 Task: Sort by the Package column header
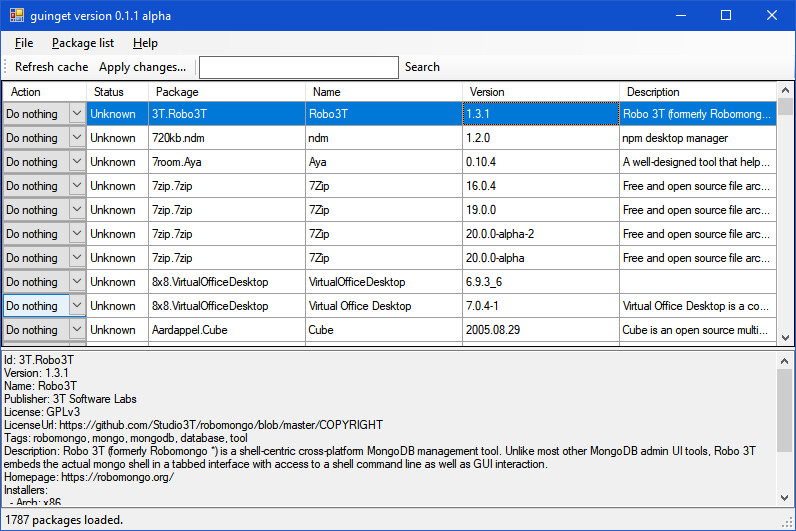(226, 92)
